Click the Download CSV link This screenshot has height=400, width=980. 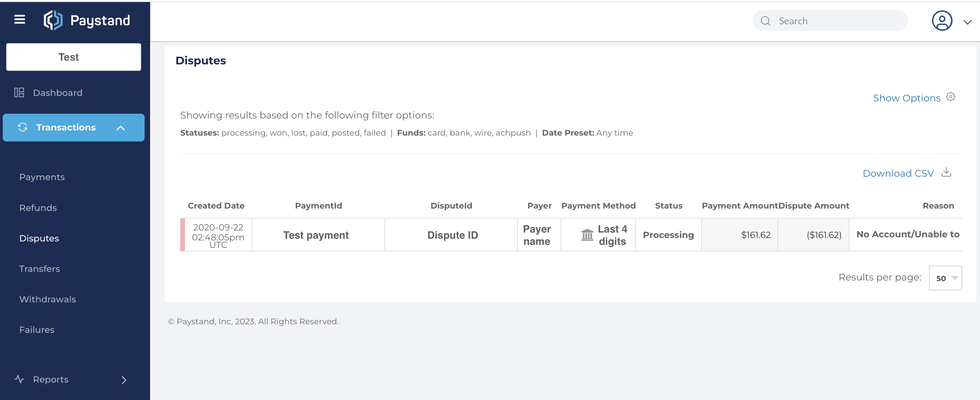[898, 173]
